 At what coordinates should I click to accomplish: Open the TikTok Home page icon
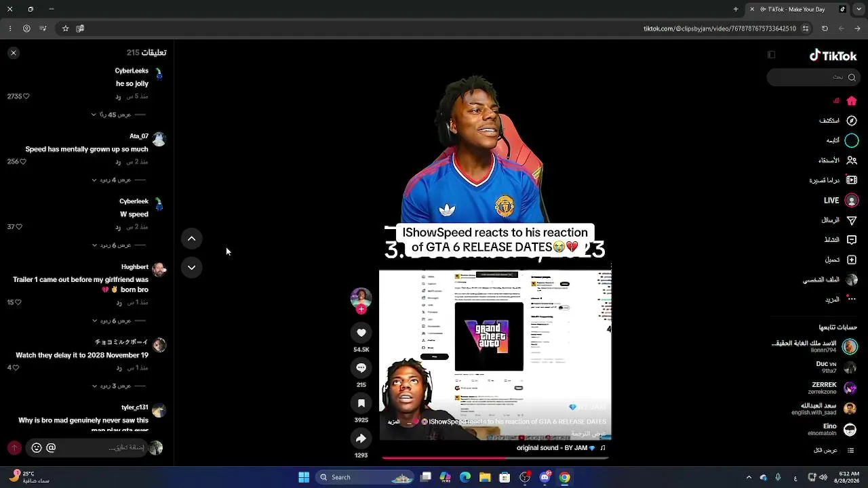(852, 101)
